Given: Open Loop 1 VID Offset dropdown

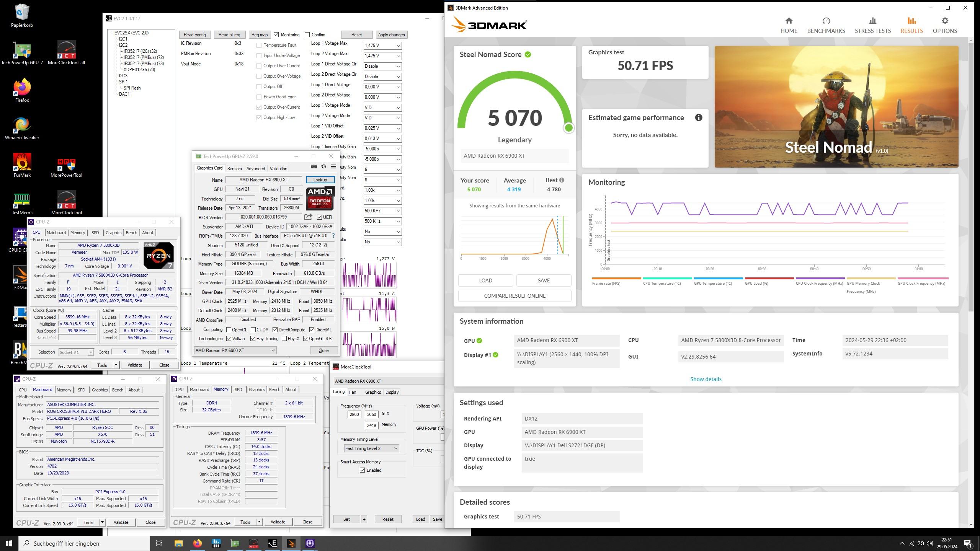Looking at the screenshot, I should tap(382, 128).
